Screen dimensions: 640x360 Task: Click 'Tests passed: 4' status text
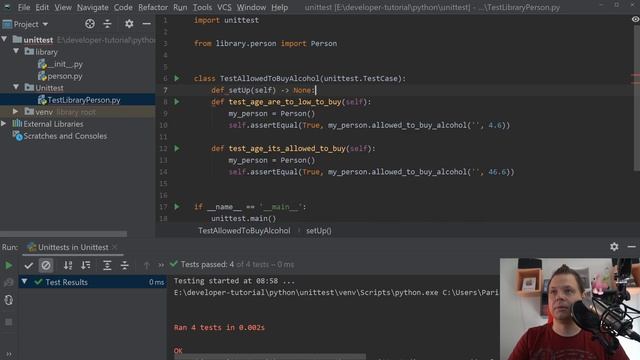point(207,264)
